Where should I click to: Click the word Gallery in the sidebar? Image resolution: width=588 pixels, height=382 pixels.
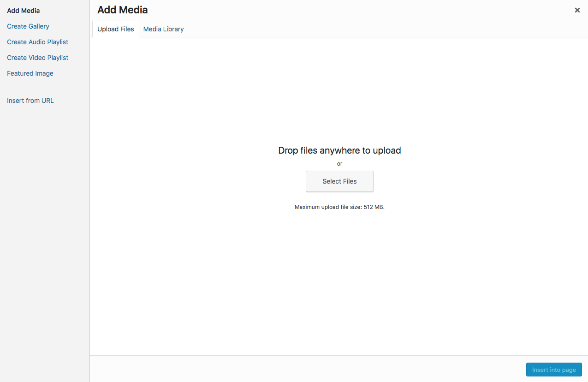[38, 26]
